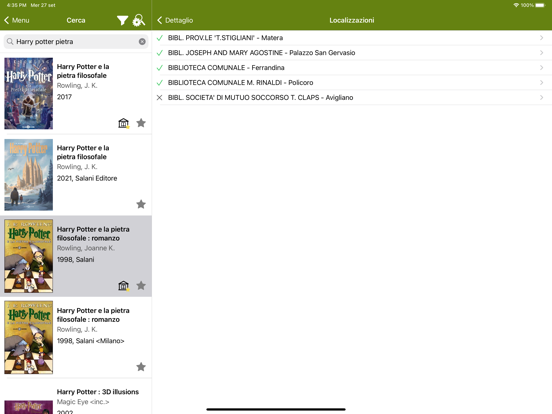The height and width of the screenshot is (414, 552).
Task: Tap the search magnifier icon in field
Action: pos(10,42)
